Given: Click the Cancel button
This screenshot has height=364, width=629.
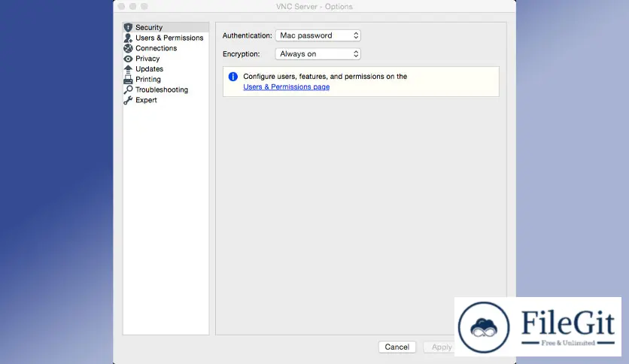Looking at the screenshot, I should pos(397,347).
